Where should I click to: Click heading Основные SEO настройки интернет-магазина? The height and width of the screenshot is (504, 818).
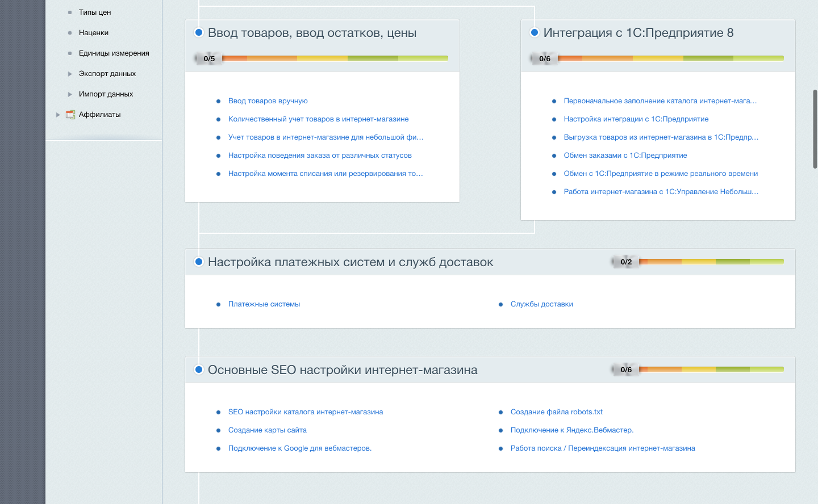tap(343, 370)
